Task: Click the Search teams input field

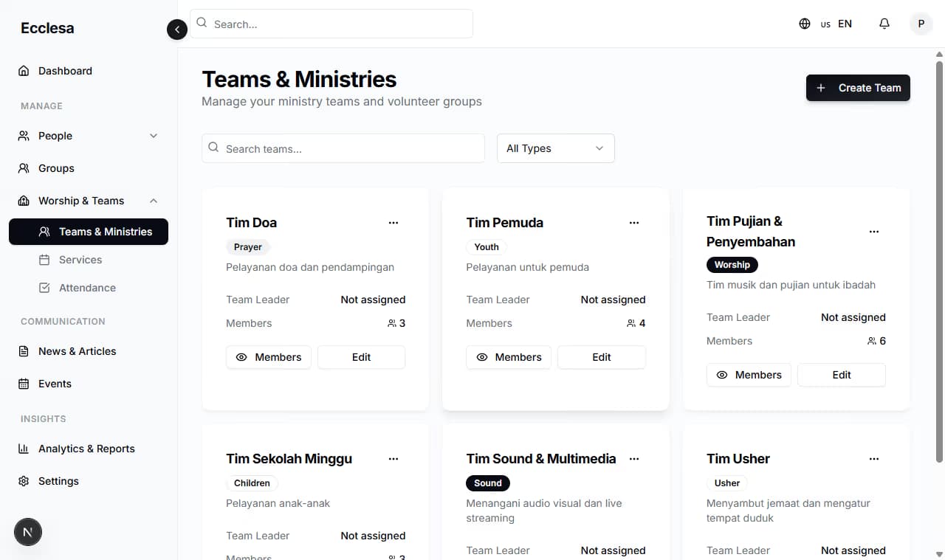Action: pyautogui.click(x=343, y=148)
